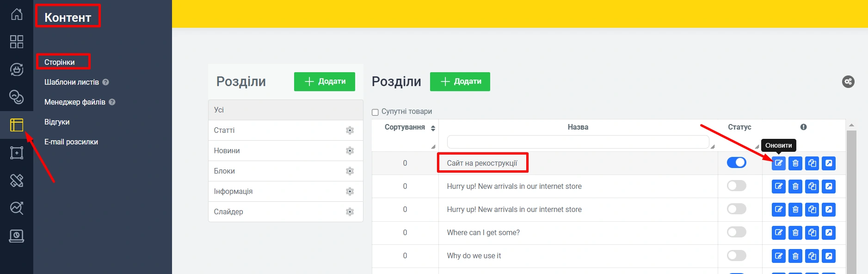Click the edit icon for 'Сайт на рекострукції'
This screenshot has width=868, height=274.
coord(779,163)
